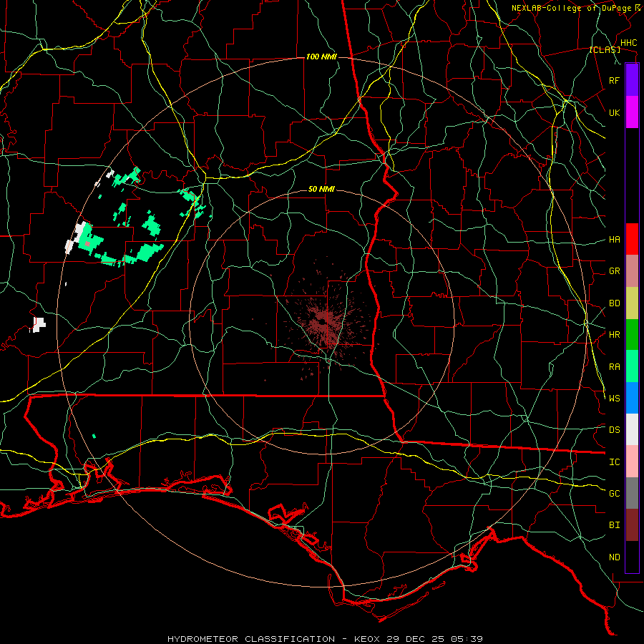
Task: Click the ND legend label
Action: click(614, 557)
